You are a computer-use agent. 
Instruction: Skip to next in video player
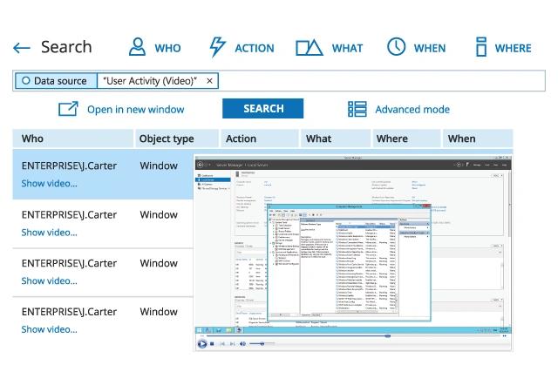pos(232,343)
